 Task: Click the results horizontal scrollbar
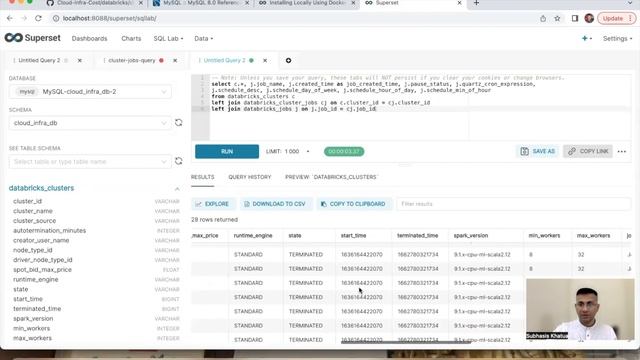tap(406, 342)
